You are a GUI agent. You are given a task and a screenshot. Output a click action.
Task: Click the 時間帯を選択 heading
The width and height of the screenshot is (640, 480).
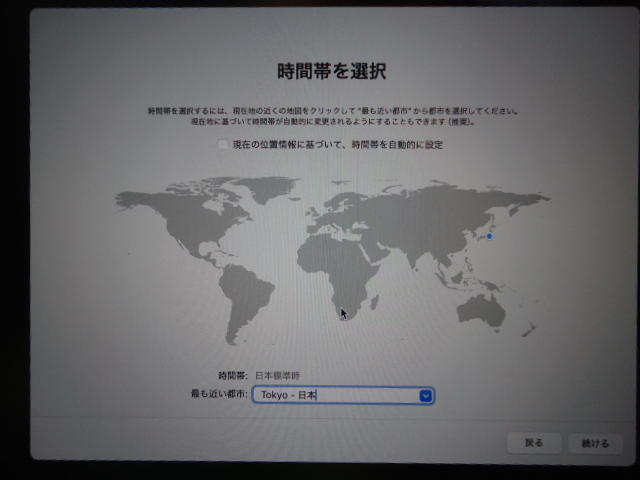click(x=331, y=71)
